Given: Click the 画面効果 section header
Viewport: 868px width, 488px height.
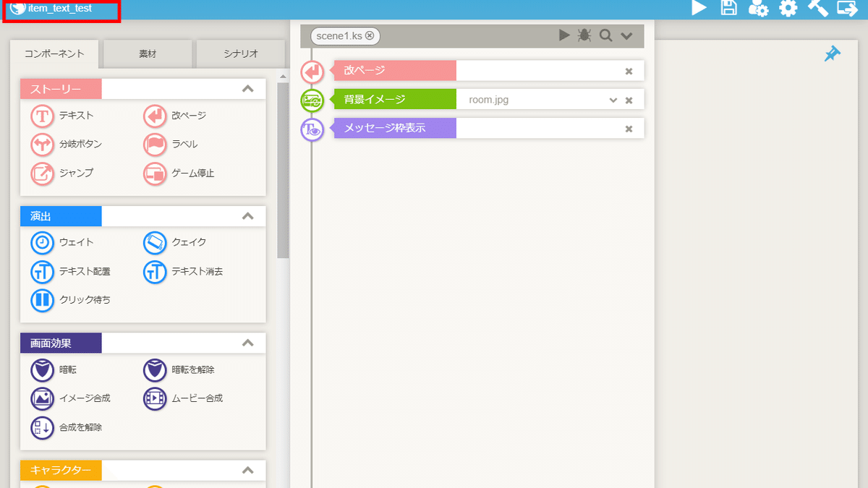Looking at the screenshot, I should [x=143, y=343].
